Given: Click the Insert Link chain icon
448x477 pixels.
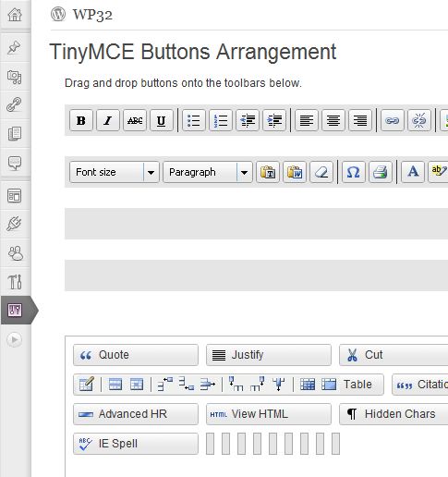Looking at the screenshot, I should click(393, 120).
